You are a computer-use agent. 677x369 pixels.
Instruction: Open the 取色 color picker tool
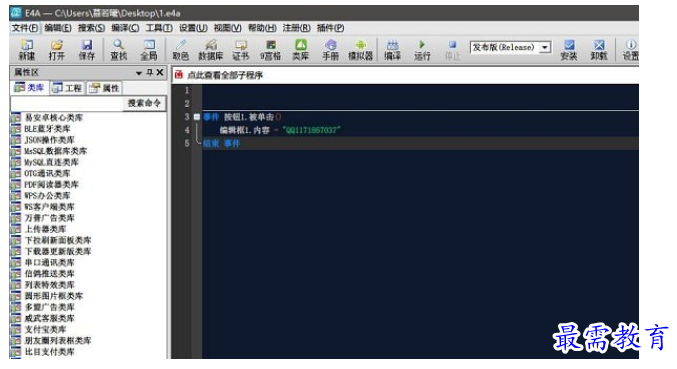click(180, 50)
